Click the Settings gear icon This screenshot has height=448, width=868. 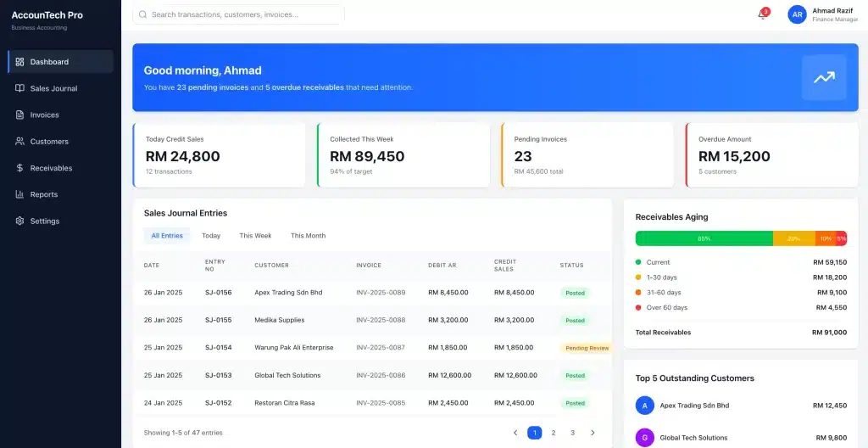click(20, 221)
